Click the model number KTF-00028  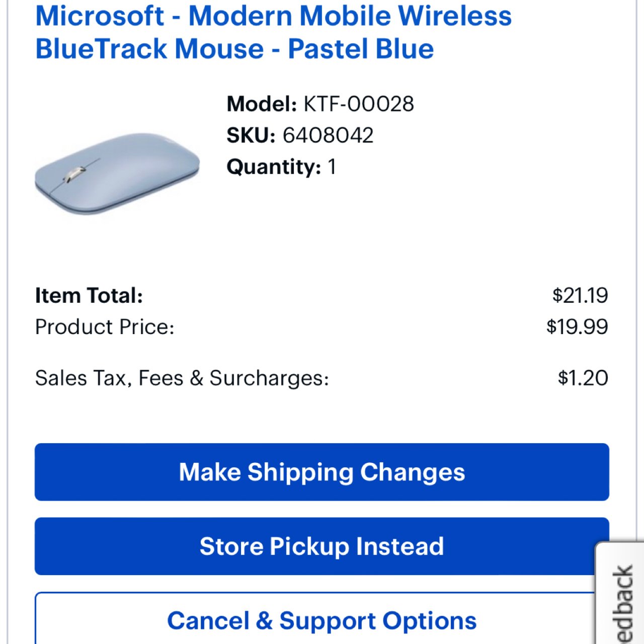358,104
